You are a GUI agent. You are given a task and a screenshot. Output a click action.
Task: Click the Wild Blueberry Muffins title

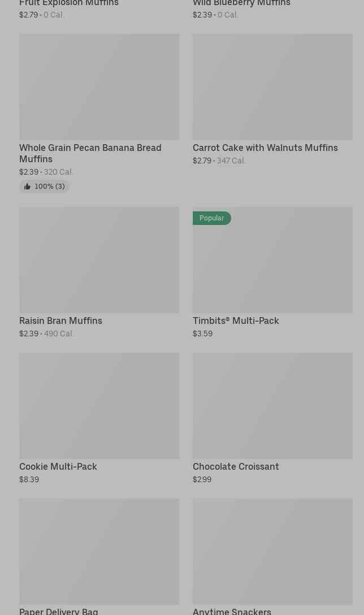[241, 3]
